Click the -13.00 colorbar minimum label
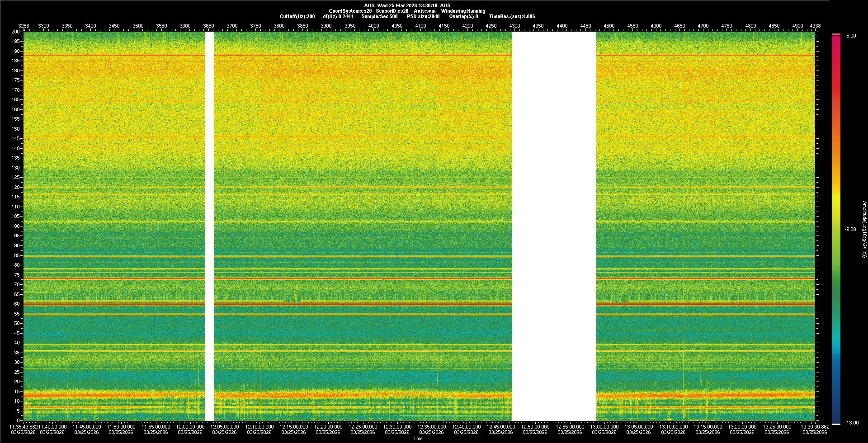 pyautogui.click(x=851, y=423)
